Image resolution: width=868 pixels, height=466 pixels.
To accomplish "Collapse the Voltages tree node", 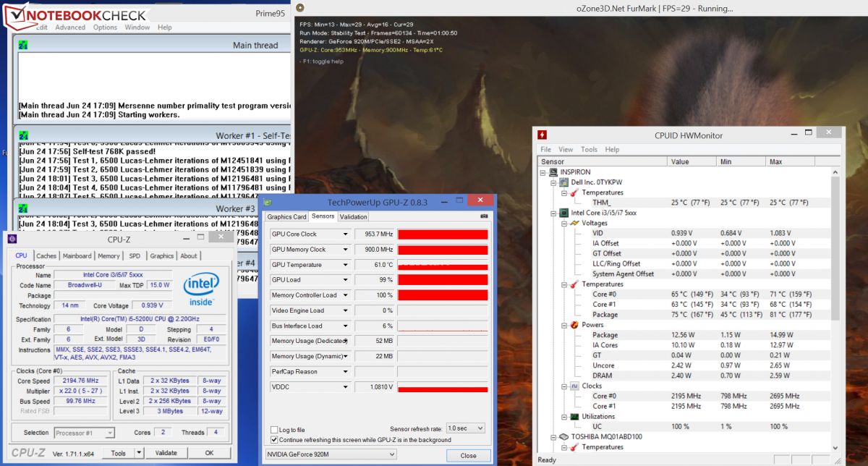I will [x=564, y=223].
